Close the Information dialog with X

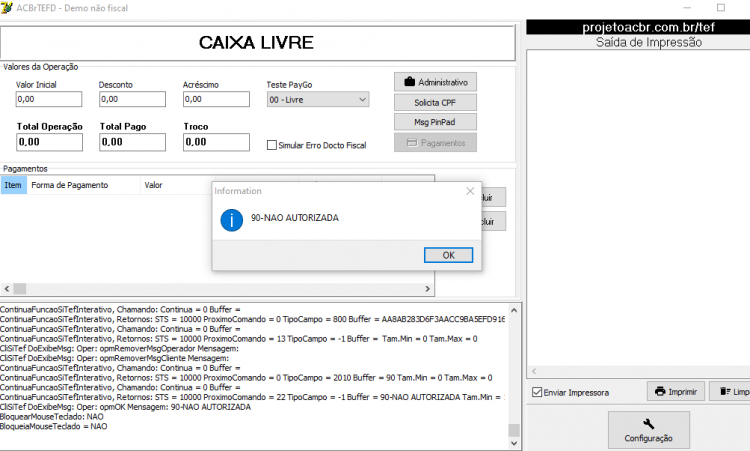[470, 191]
